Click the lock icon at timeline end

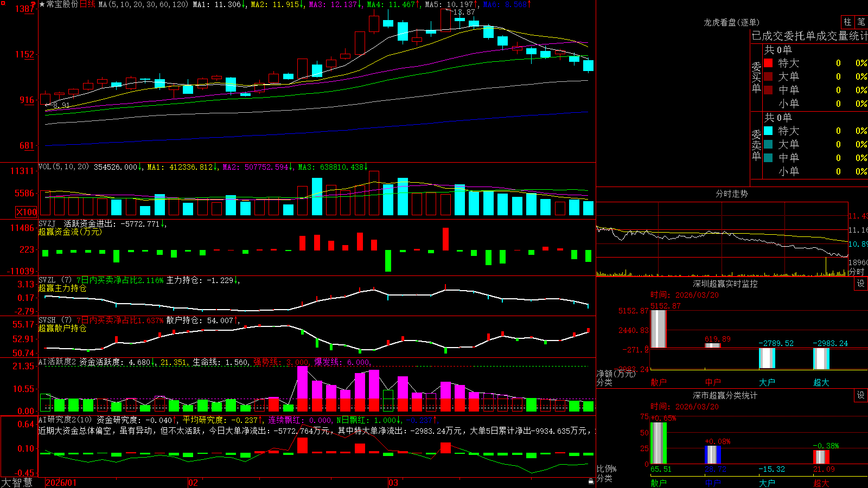[591, 481]
